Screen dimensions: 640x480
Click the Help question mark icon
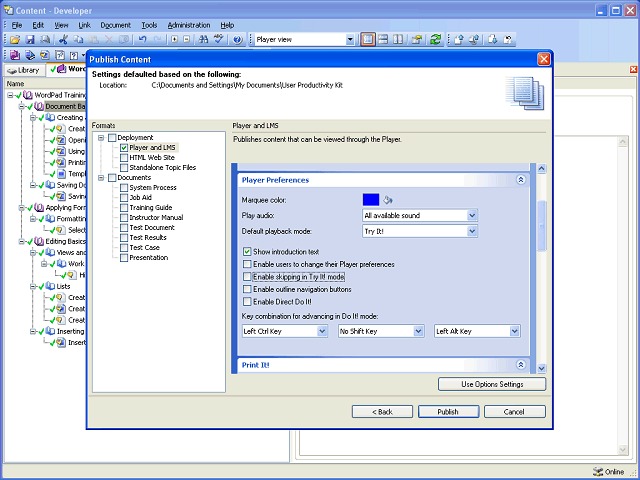(238, 40)
